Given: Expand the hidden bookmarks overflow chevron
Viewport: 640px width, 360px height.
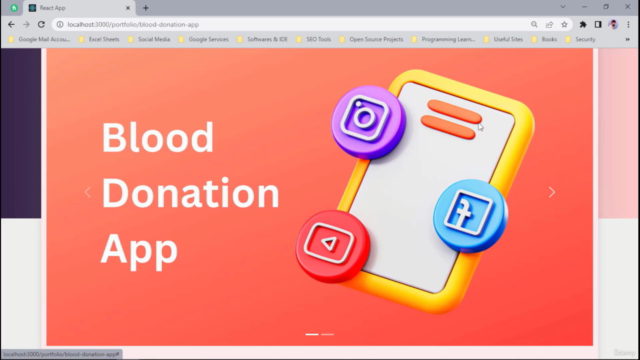Looking at the screenshot, I should pos(627,39).
